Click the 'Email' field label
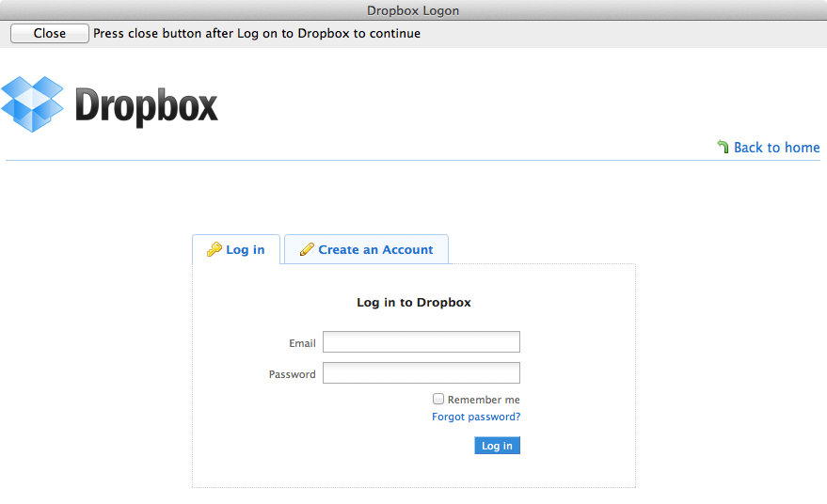 (302, 343)
